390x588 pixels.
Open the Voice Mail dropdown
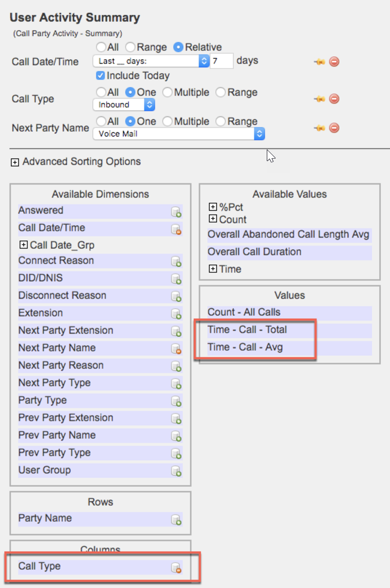point(179,134)
